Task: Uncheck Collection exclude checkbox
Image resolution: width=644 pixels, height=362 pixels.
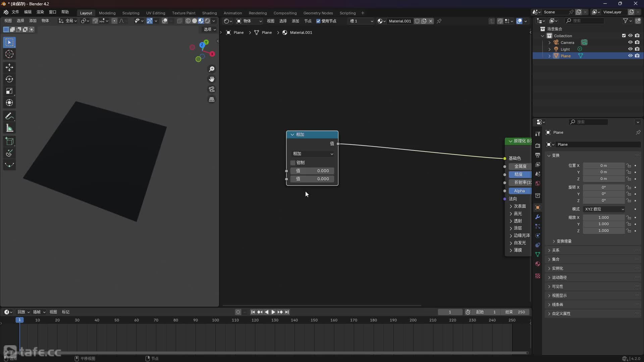Action: pyautogui.click(x=624, y=36)
